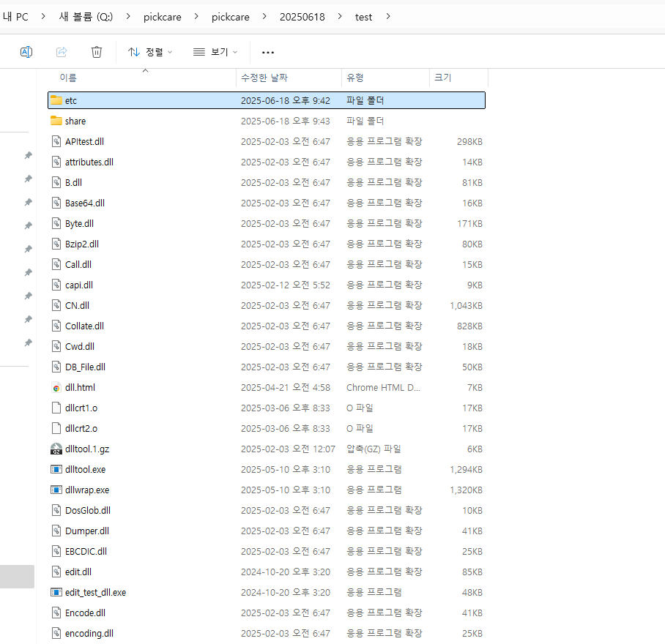Go to first pickcare breadcrumb segment
665x644 pixels.
pyautogui.click(x=163, y=17)
